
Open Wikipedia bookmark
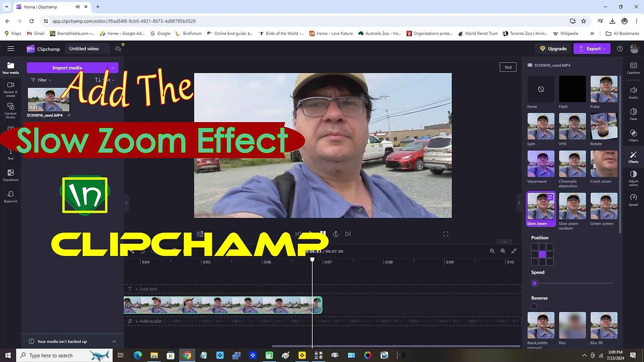[566, 33]
